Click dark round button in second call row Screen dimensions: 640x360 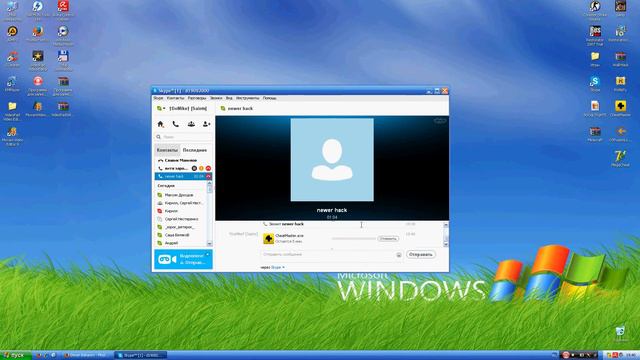194,168
